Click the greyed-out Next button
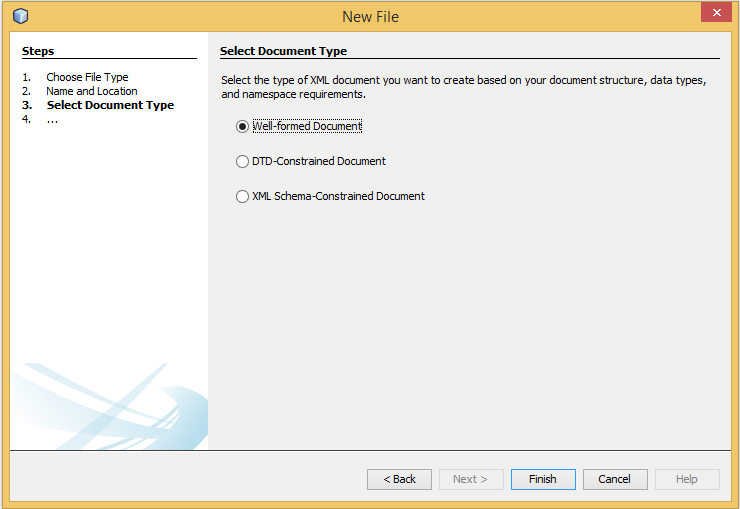 point(471,479)
